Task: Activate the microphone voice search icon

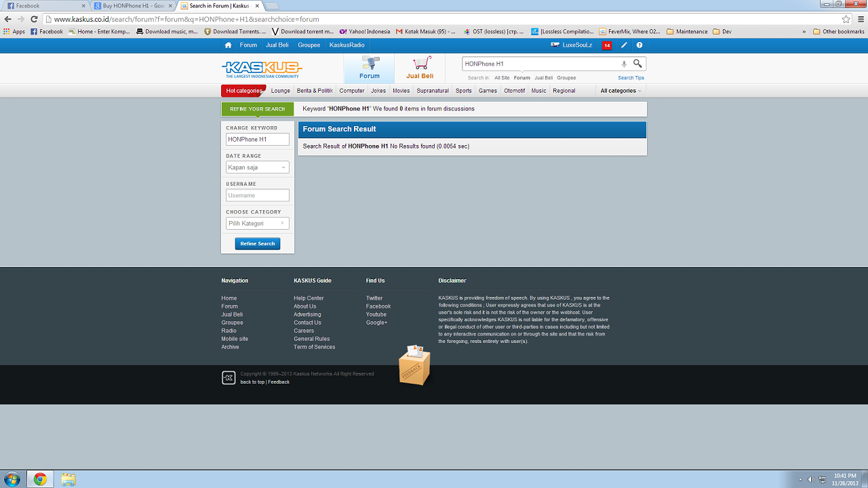Action: click(x=624, y=64)
